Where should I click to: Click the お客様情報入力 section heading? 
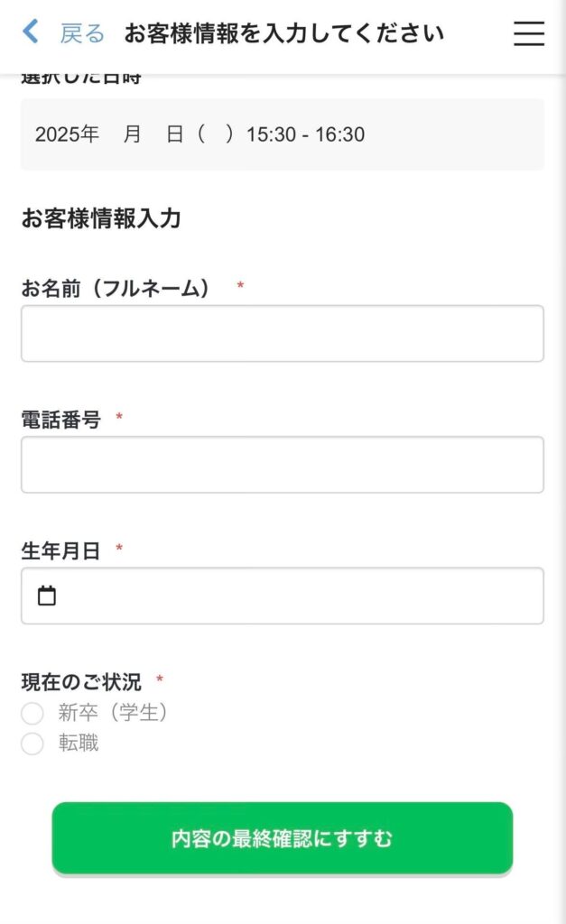coord(101,218)
